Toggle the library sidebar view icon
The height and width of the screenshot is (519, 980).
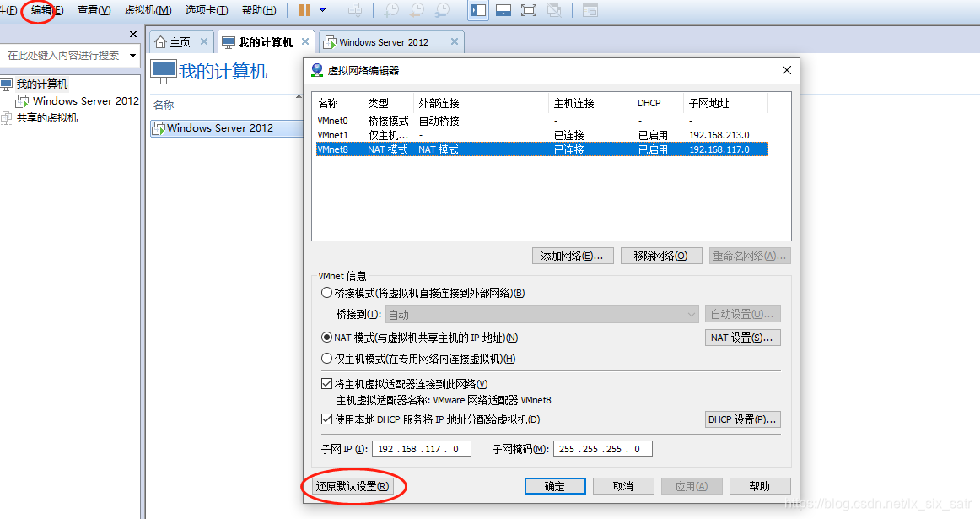click(478, 10)
